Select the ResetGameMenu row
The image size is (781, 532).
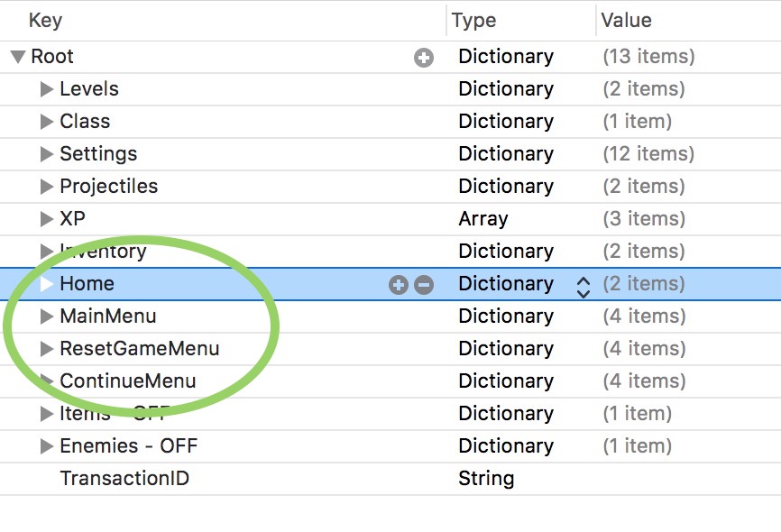[x=139, y=348]
